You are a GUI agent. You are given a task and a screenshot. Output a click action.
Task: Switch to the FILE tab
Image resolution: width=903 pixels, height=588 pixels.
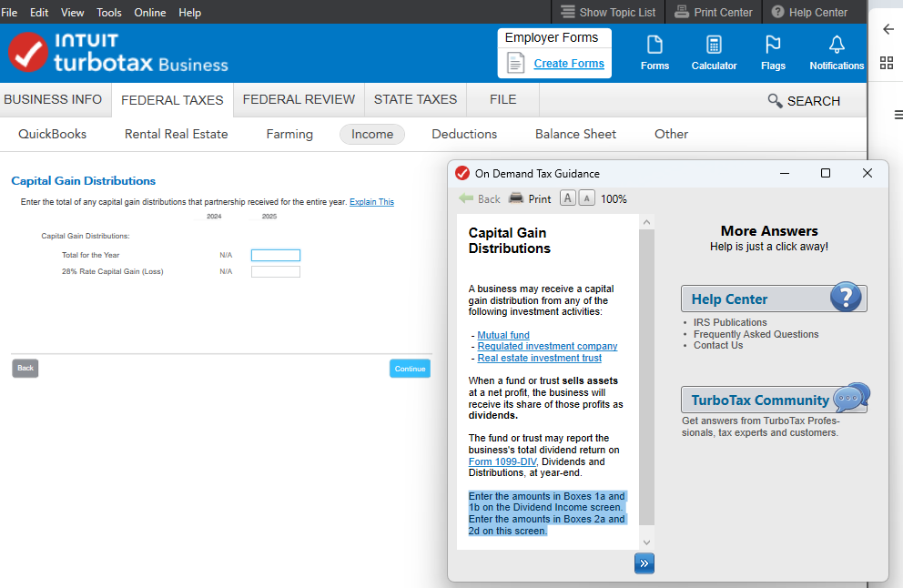pos(502,99)
